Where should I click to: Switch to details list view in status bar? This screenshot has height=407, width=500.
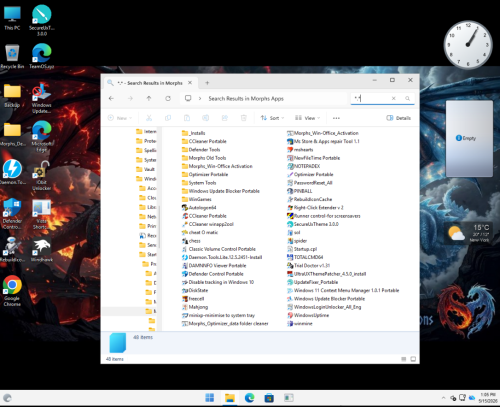pyautogui.click(x=404, y=359)
